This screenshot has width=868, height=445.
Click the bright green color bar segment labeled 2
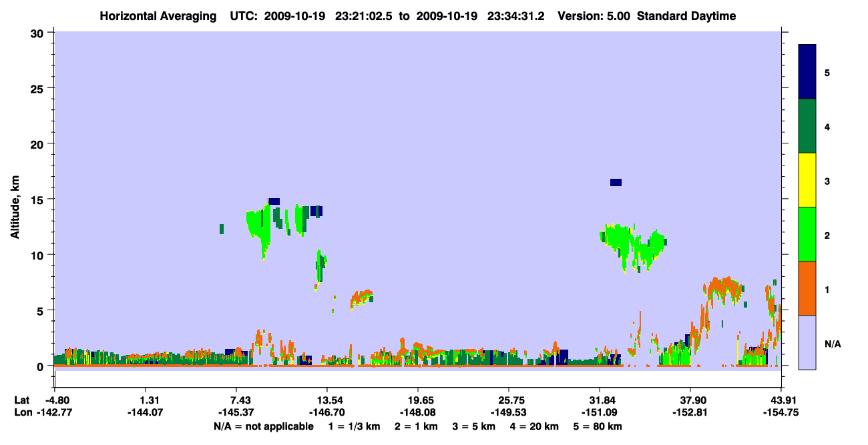[807, 234]
